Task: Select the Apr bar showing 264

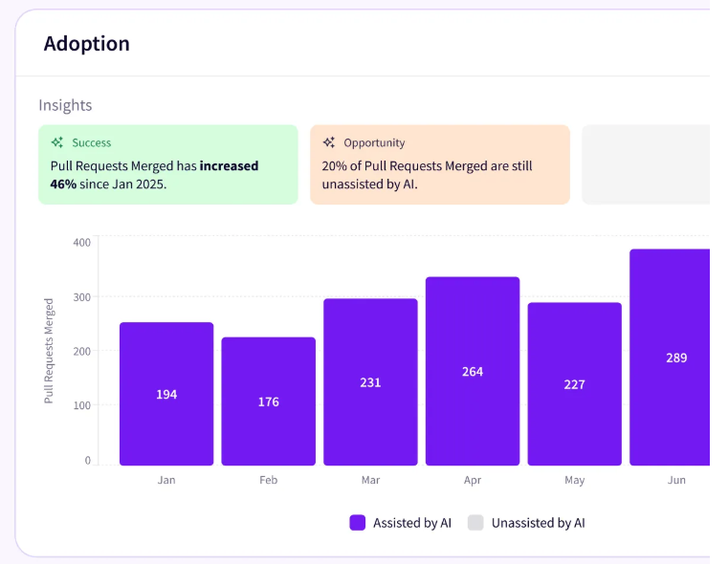Action: coord(473,371)
